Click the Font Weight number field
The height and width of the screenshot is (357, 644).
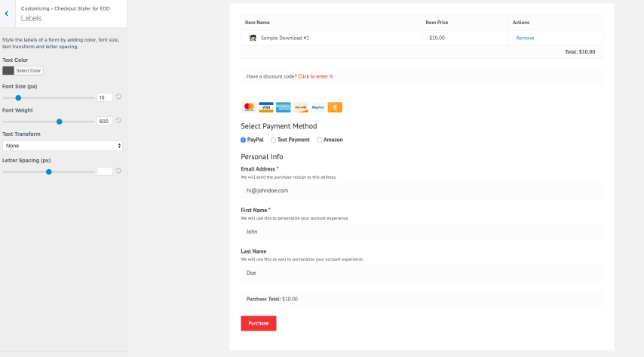[105, 122]
